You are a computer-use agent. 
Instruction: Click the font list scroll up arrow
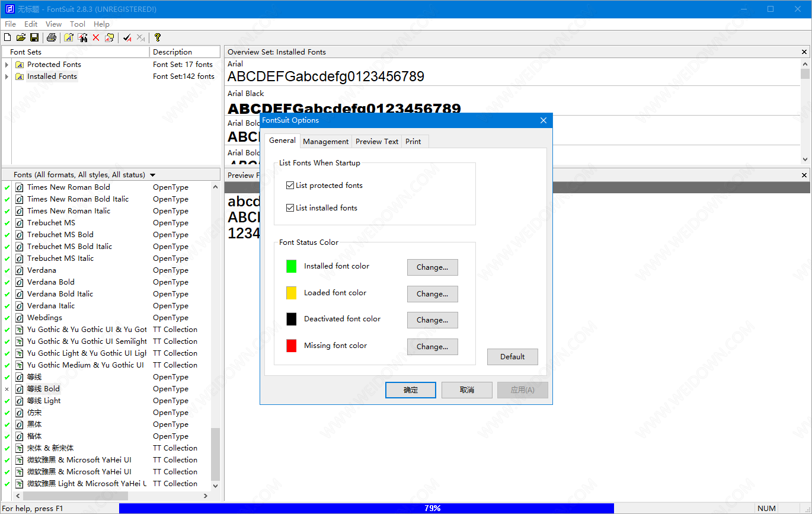[x=215, y=186]
